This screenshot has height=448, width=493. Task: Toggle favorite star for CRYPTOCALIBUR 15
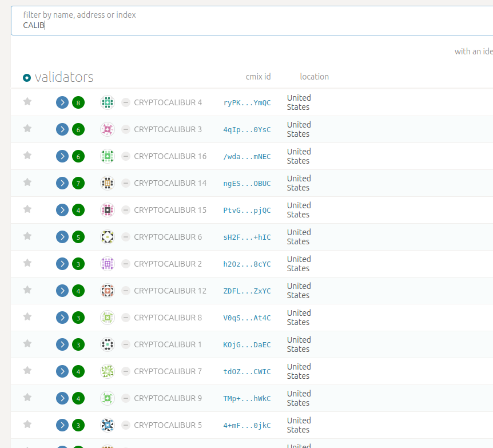click(x=27, y=209)
